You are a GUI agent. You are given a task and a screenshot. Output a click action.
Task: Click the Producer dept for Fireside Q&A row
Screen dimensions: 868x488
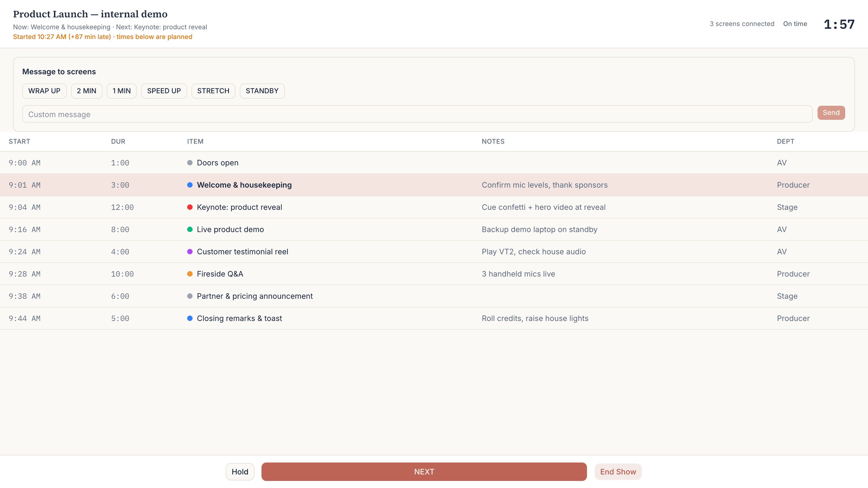pyautogui.click(x=793, y=274)
